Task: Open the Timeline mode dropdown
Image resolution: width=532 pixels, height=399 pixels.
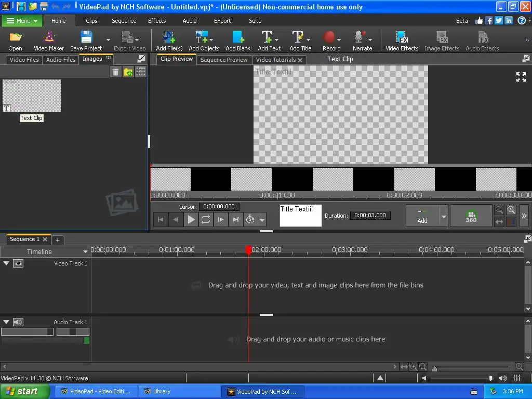Action: click(85, 252)
